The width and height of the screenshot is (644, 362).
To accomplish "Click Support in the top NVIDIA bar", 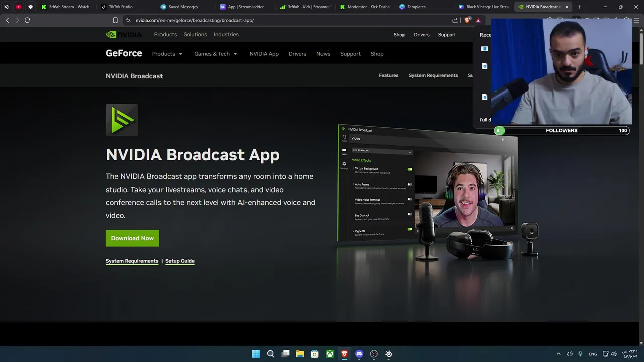I will click(x=447, y=35).
